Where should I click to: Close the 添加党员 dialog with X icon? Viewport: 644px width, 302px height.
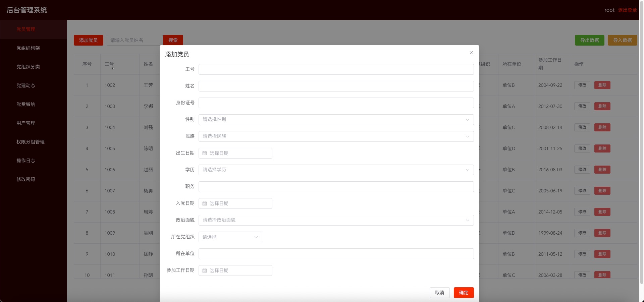(x=471, y=53)
